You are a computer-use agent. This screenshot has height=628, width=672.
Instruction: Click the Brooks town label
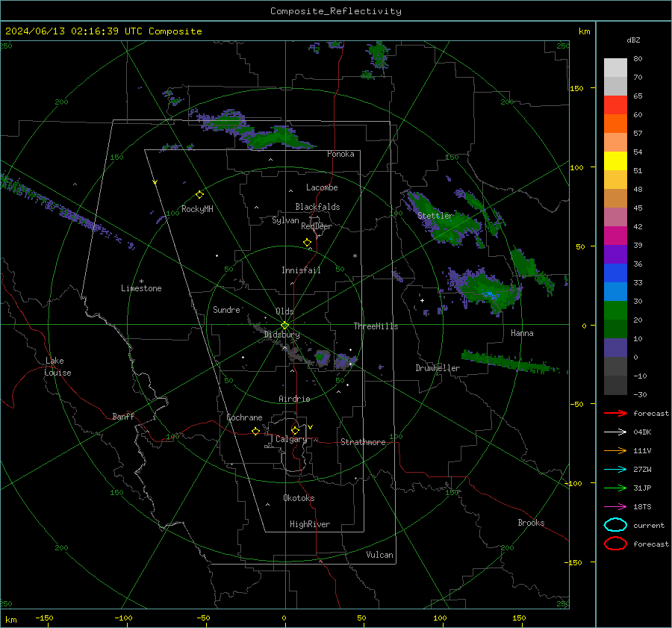pos(531,523)
